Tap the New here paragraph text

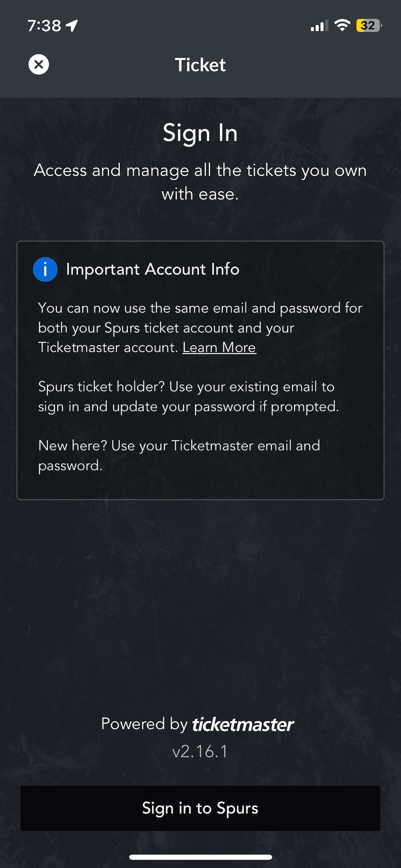[179, 455]
